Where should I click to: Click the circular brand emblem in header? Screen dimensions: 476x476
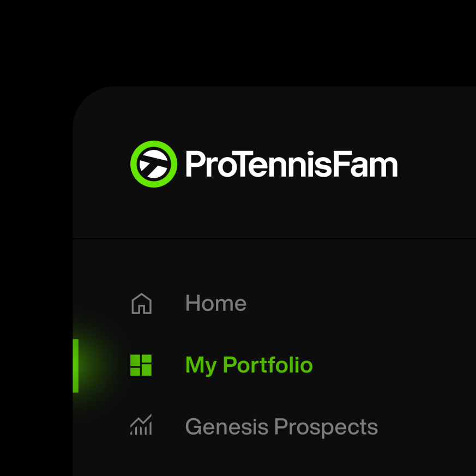click(x=154, y=164)
